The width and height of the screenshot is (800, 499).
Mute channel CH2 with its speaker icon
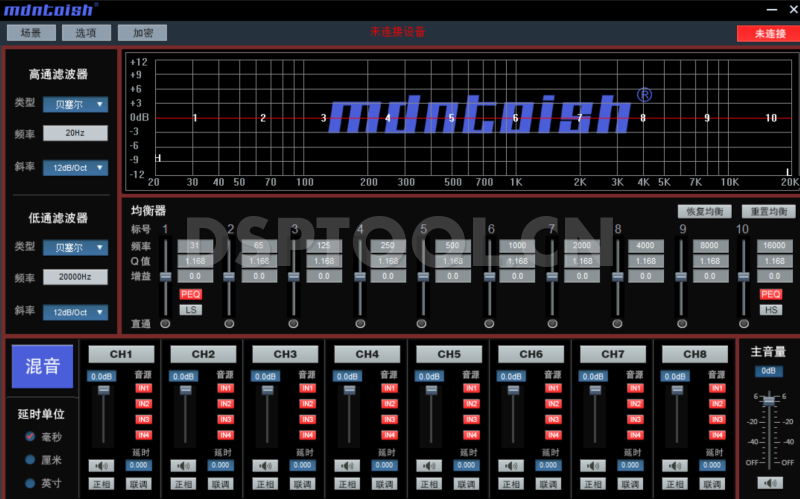pyautogui.click(x=183, y=465)
